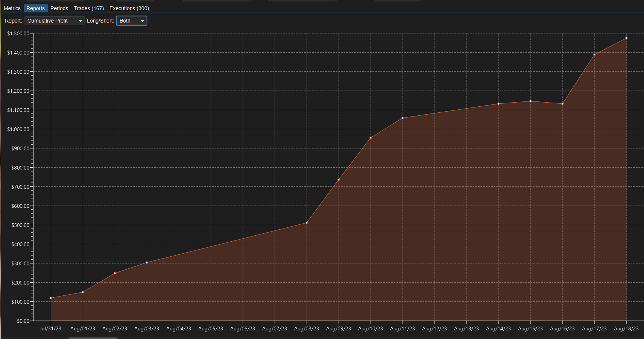Click the Aug/14/23 data point marker

tap(498, 104)
